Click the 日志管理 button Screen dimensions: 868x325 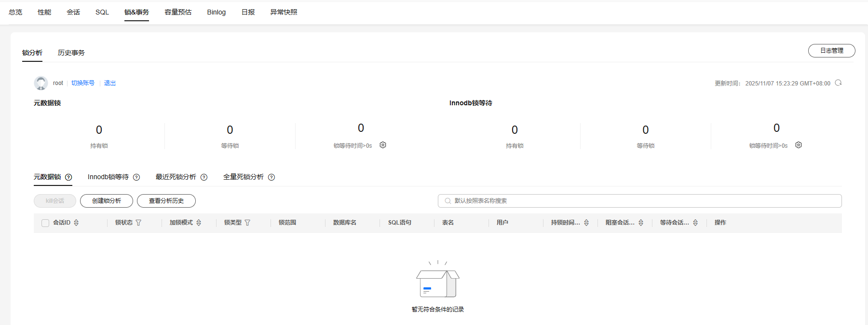point(831,51)
